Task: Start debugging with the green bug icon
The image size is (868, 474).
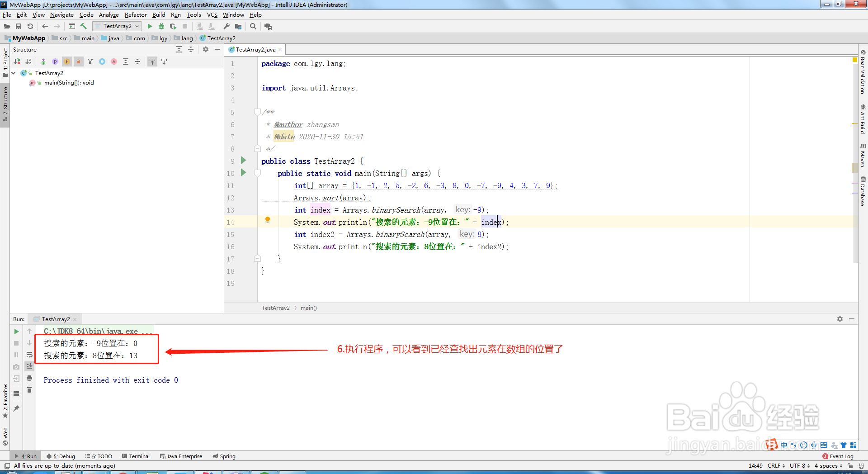Action: pos(161,26)
